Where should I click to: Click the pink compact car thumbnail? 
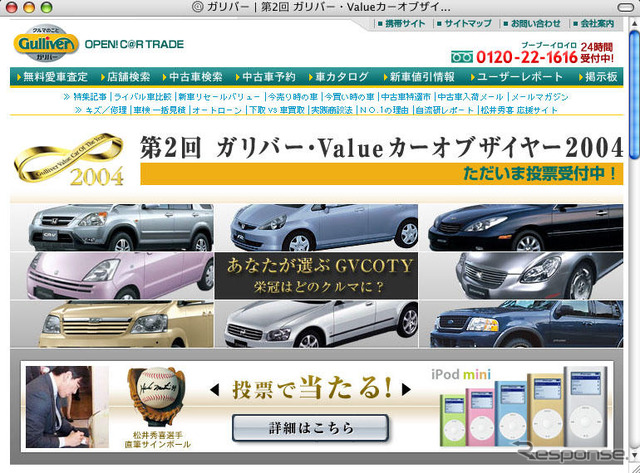[112, 275]
